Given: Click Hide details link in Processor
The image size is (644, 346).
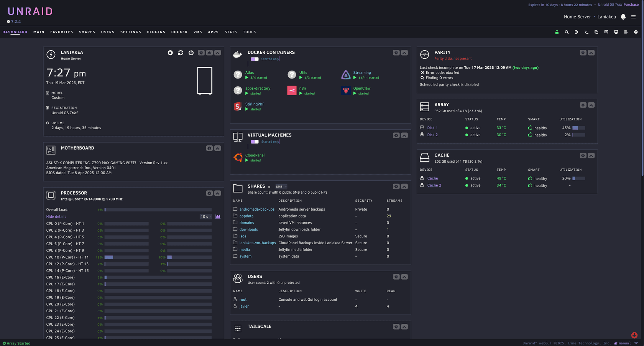Looking at the screenshot, I should pyautogui.click(x=56, y=217).
